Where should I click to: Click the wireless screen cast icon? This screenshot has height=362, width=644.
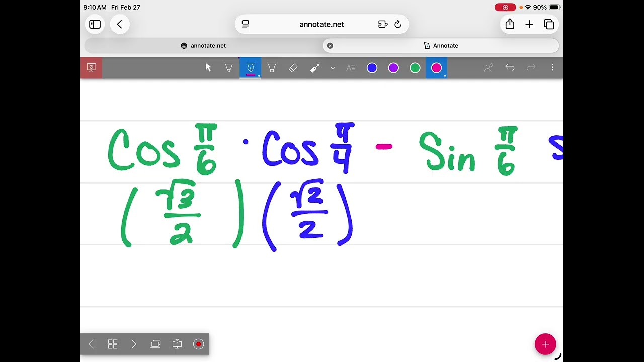coord(177,344)
